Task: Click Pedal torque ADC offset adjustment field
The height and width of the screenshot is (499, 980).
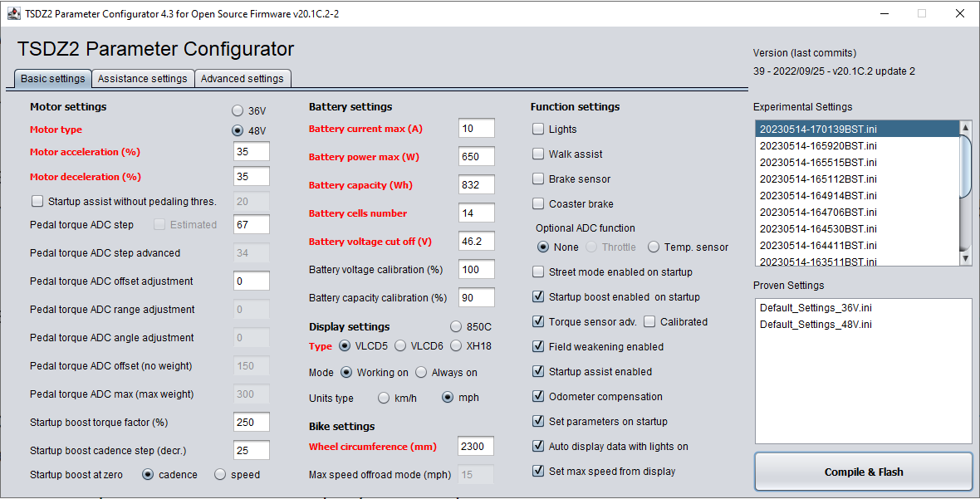Action: pyautogui.click(x=252, y=281)
